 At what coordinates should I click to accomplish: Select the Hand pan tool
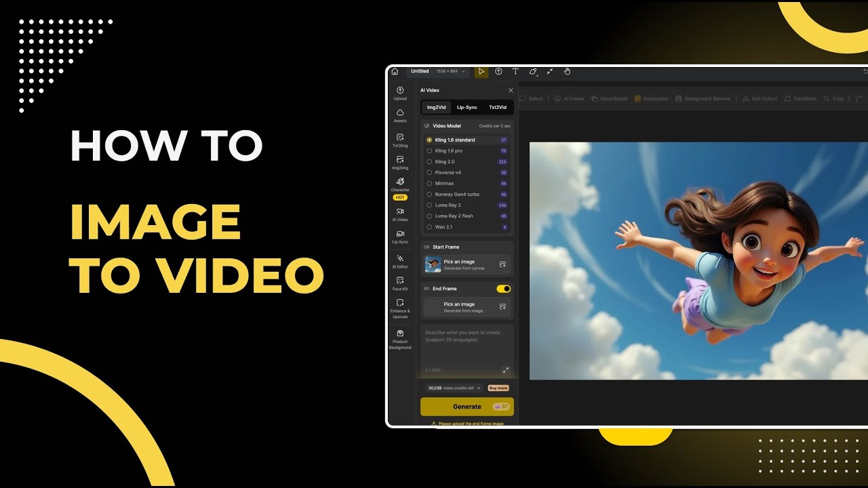567,71
